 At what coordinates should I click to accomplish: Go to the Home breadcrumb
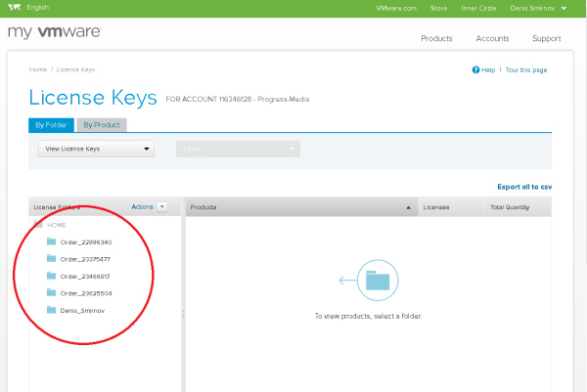tap(38, 69)
